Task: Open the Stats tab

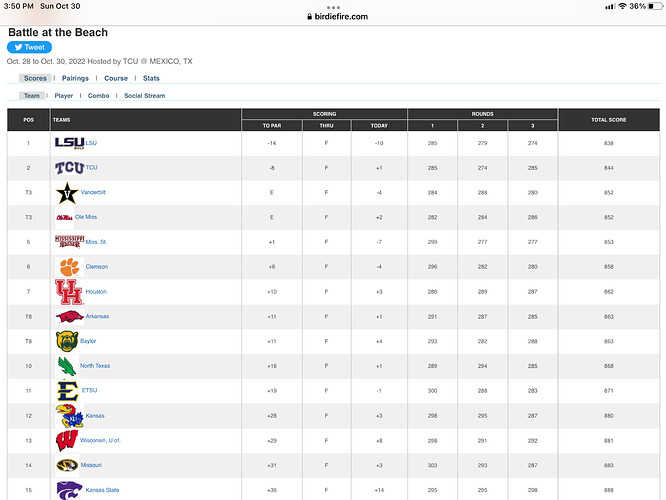Action: point(151,78)
